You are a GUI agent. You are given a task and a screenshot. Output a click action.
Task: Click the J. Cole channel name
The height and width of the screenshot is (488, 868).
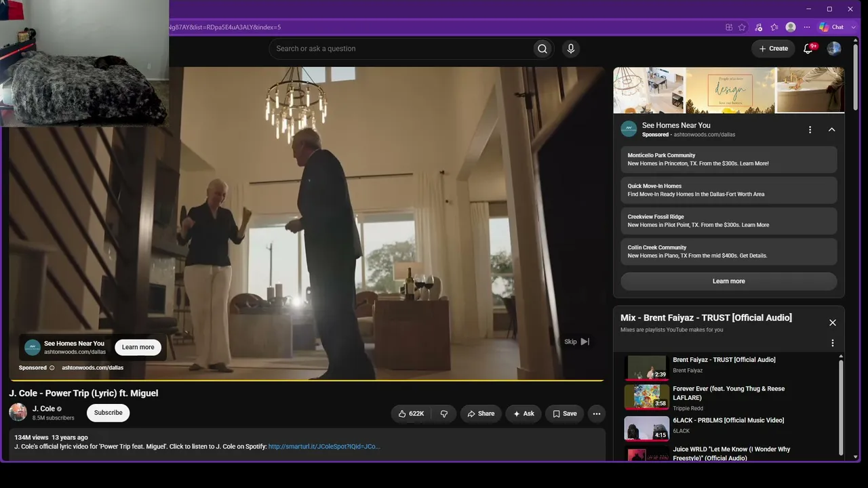coord(43,409)
